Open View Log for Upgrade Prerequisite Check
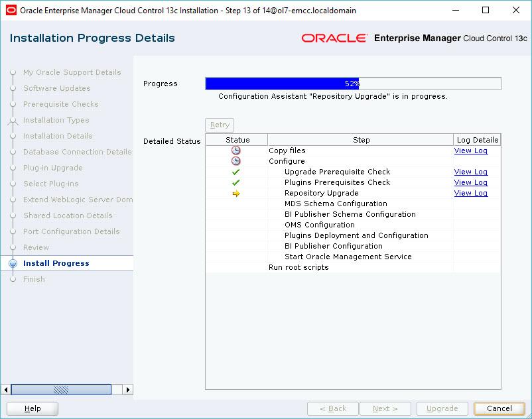The image size is (532, 419). pyautogui.click(x=470, y=172)
